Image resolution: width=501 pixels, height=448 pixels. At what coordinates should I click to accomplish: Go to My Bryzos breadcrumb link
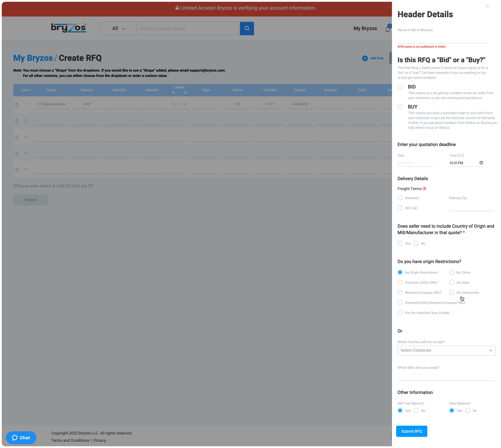point(33,58)
